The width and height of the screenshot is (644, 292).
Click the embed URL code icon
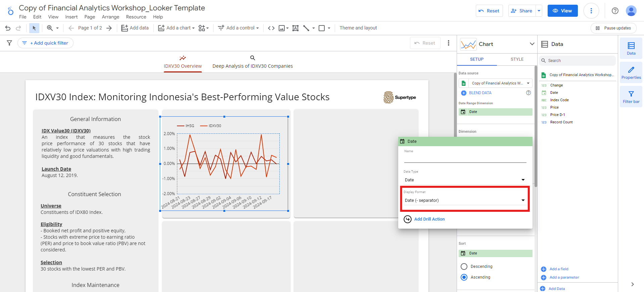(271, 28)
